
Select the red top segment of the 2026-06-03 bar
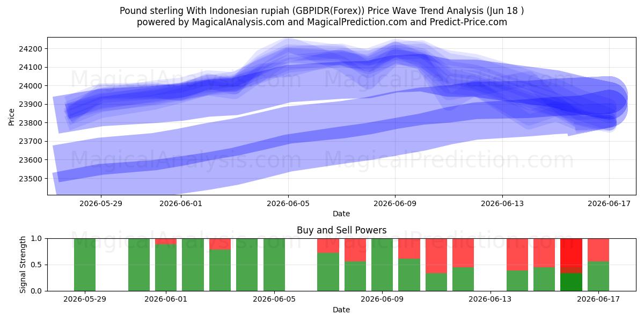click(x=220, y=244)
